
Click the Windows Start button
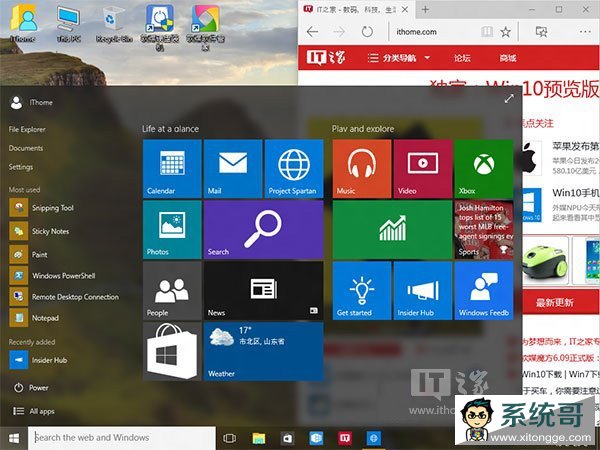click(x=14, y=438)
